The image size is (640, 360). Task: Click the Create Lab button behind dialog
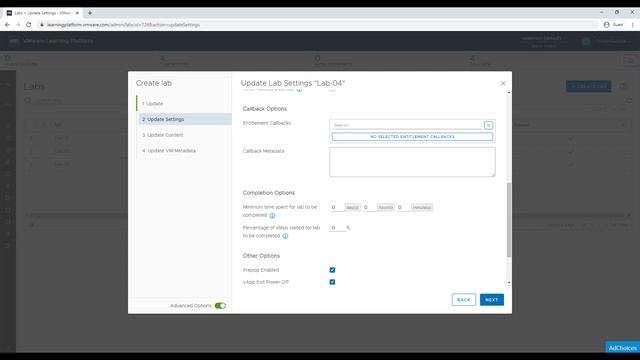click(x=588, y=86)
